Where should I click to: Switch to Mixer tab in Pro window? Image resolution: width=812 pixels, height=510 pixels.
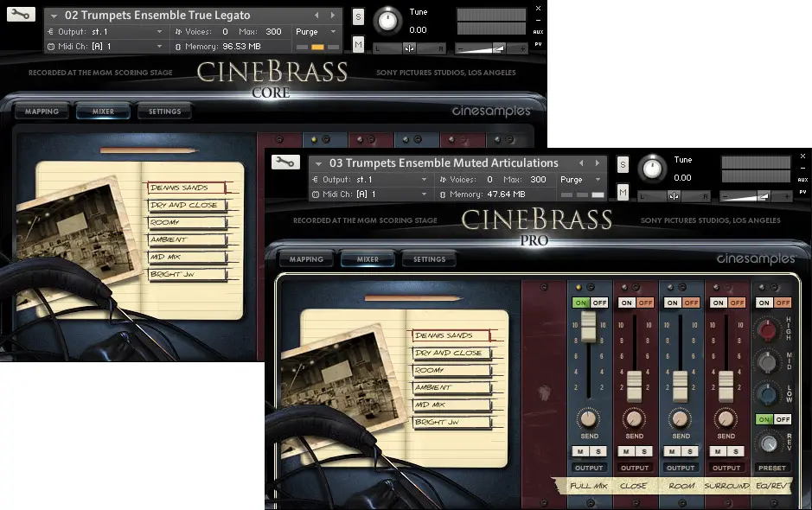(368, 258)
